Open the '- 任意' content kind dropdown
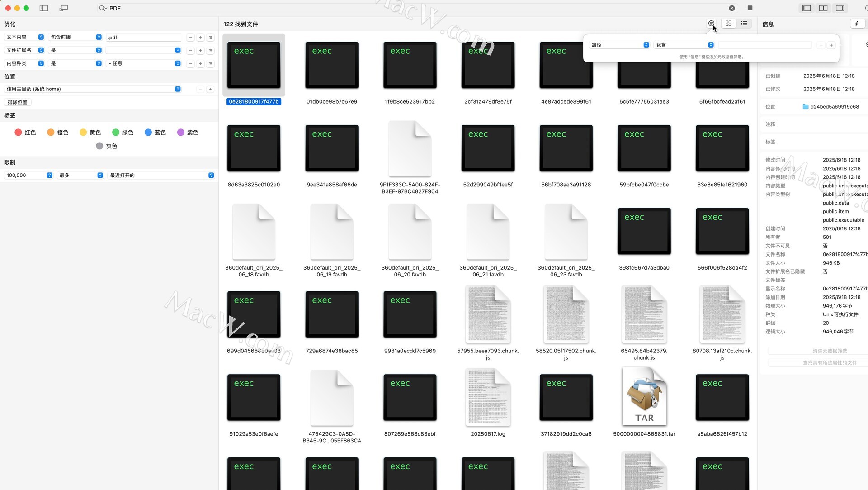Viewport: 868px width, 490px height. 144,63
